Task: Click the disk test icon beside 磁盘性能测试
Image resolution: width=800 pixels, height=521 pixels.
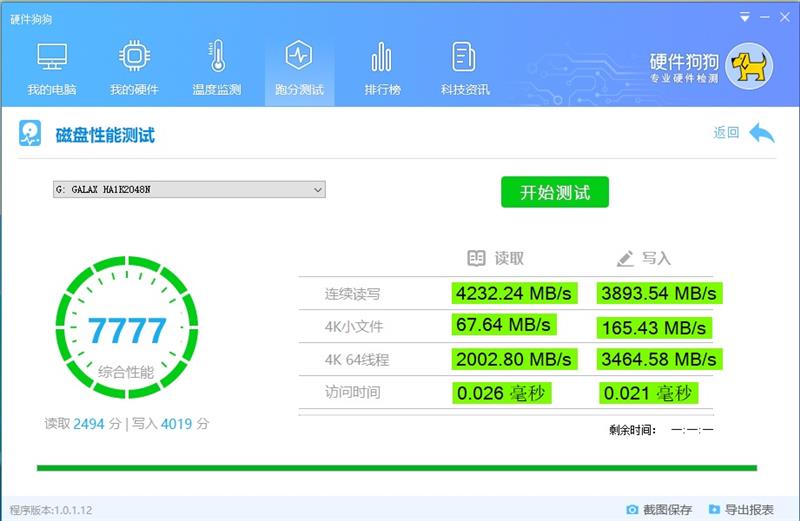Action: 30,133
